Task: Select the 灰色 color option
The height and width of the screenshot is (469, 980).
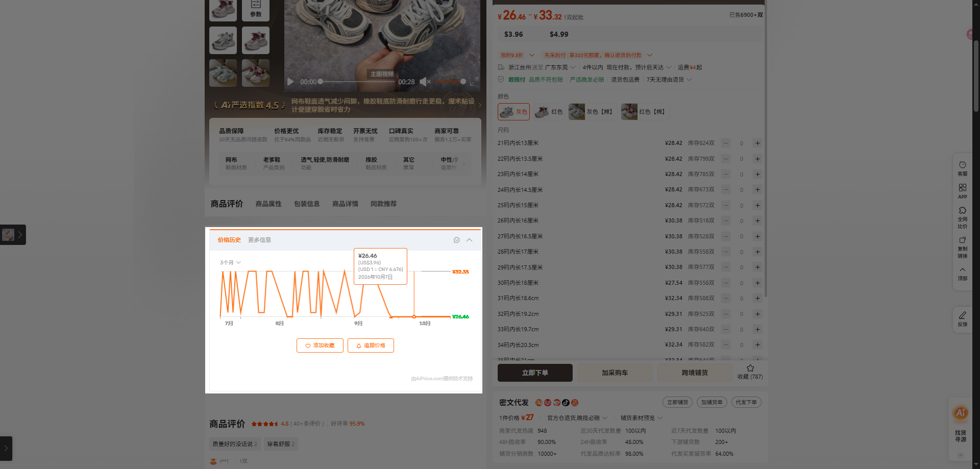Action: point(513,112)
